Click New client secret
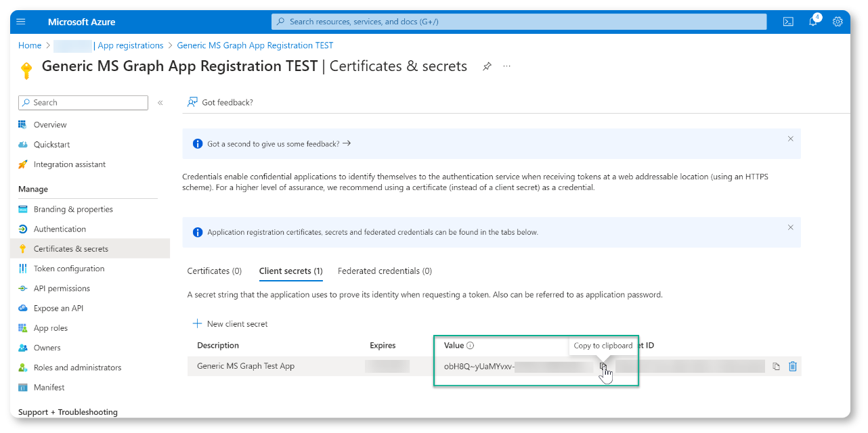This screenshot has height=433, width=868. coord(230,324)
